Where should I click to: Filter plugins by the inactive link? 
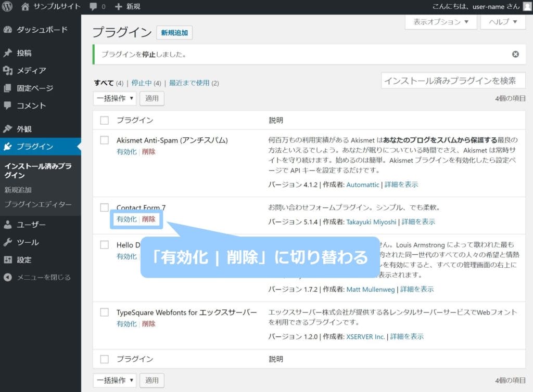tap(141, 83)
